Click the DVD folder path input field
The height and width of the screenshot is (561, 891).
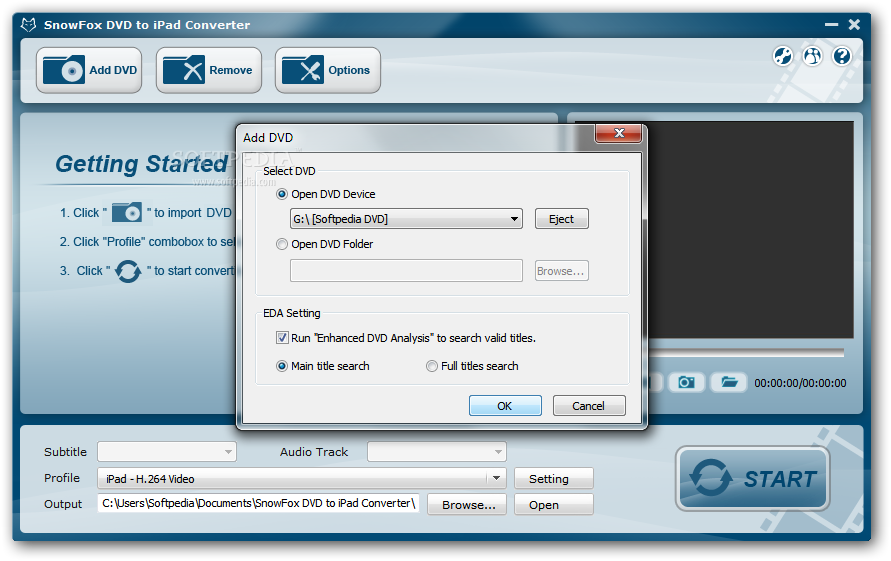[406, 271]
